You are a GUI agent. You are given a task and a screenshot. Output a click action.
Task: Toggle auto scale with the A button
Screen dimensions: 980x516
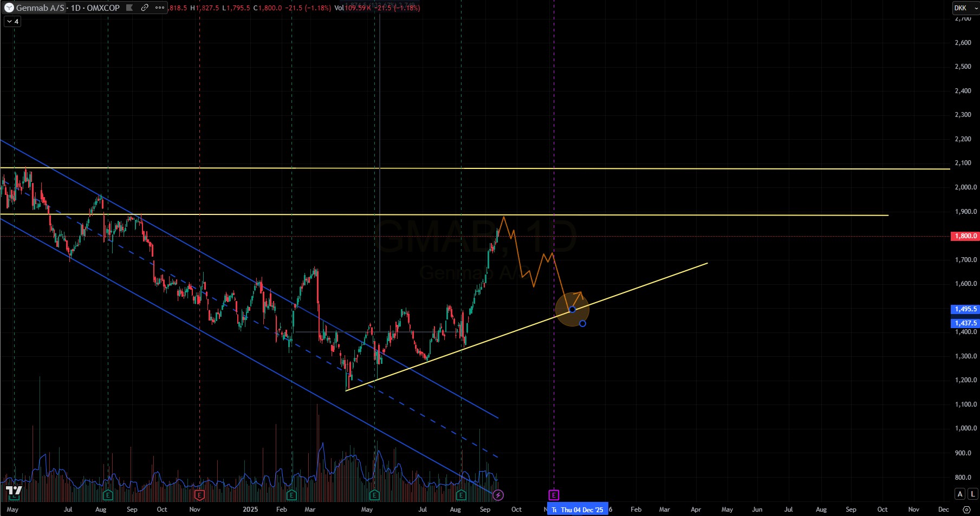960,494
